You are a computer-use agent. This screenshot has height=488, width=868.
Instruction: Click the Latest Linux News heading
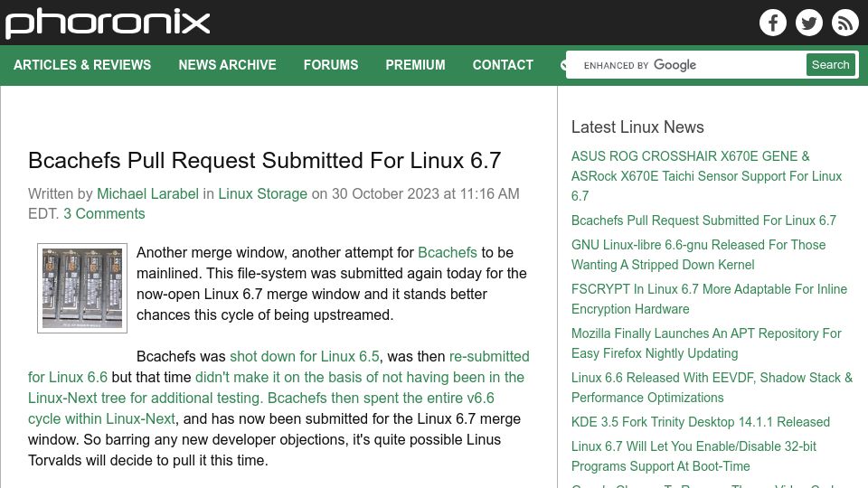click(x=637, y=127)
